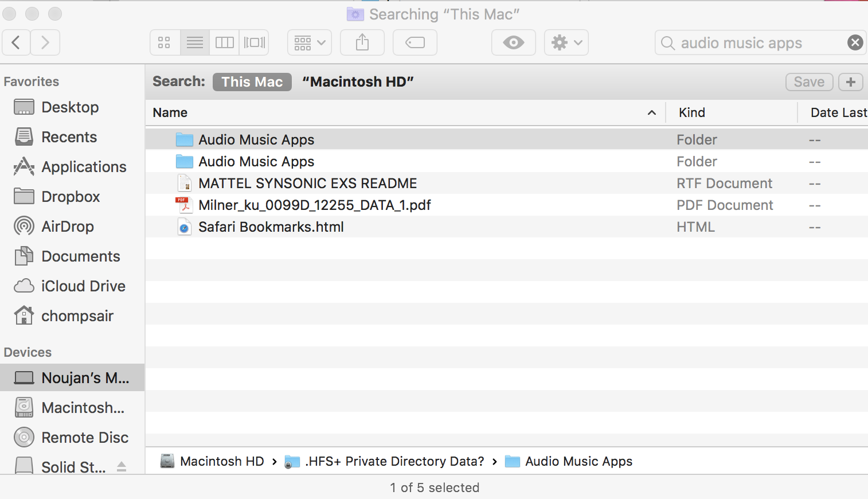Open the Action gear menu
The image size is (868, 499).
566,42
